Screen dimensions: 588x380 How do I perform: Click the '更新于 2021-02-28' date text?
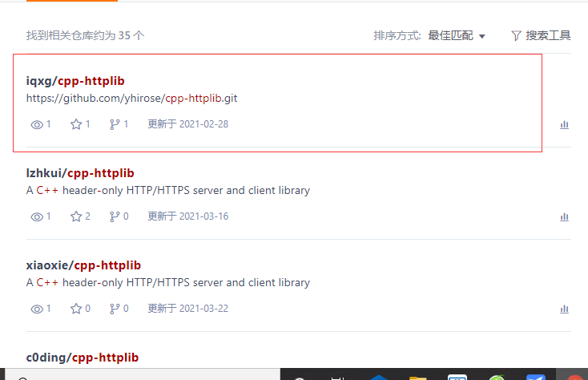point(188,124)
